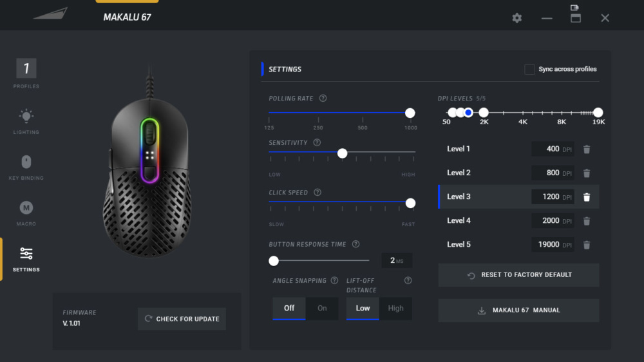The image size is (644, 362).
Task: Select the Settings tab in the sidebar
Action: click(x=26, y=260)
